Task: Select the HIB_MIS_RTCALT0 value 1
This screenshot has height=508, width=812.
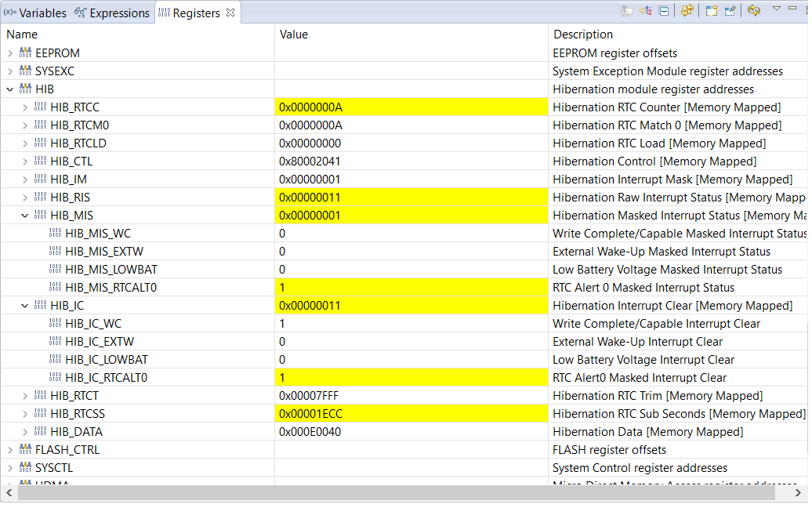Action: click(411, 288)
